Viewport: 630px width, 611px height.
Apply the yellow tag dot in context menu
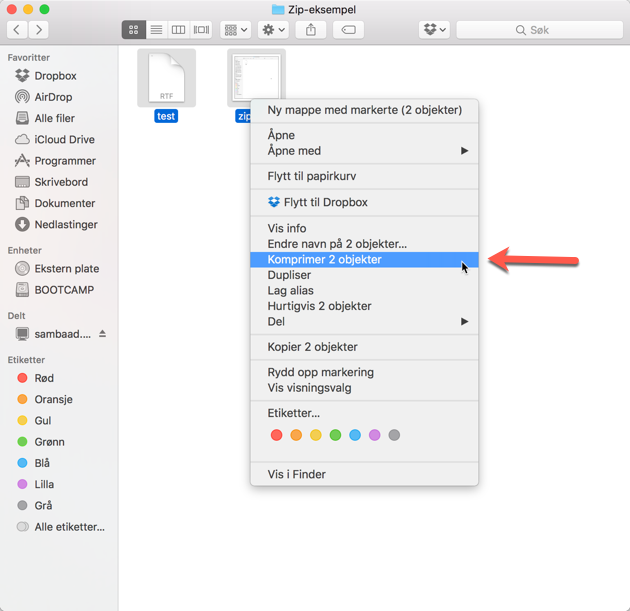pos(316,435)
